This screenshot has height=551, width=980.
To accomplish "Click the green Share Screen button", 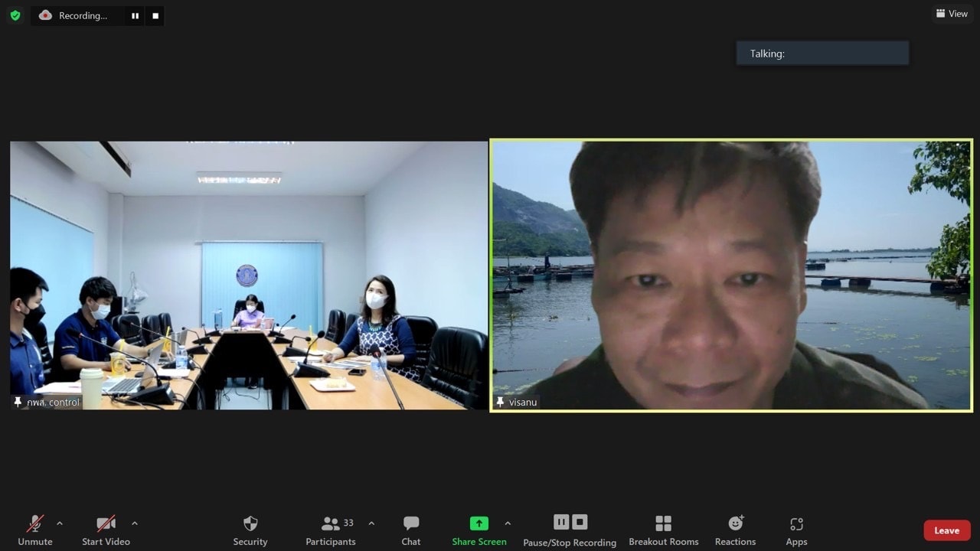I will [479, 530].
